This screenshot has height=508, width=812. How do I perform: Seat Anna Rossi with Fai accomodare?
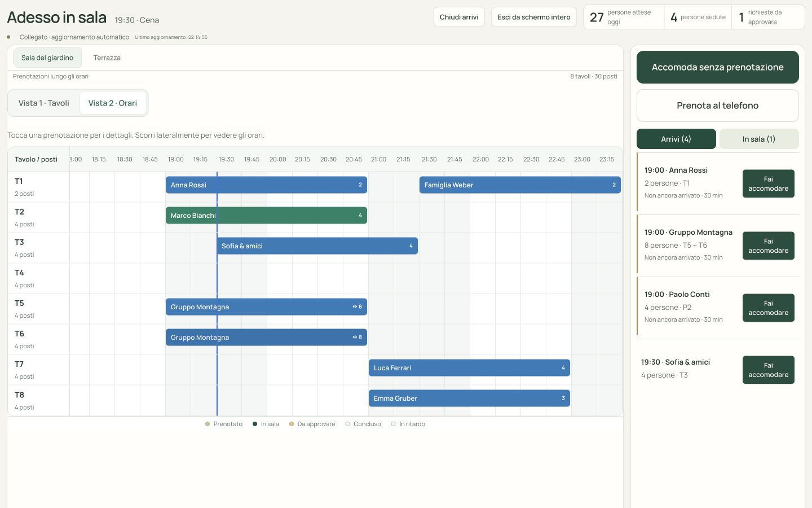point(769,183)
